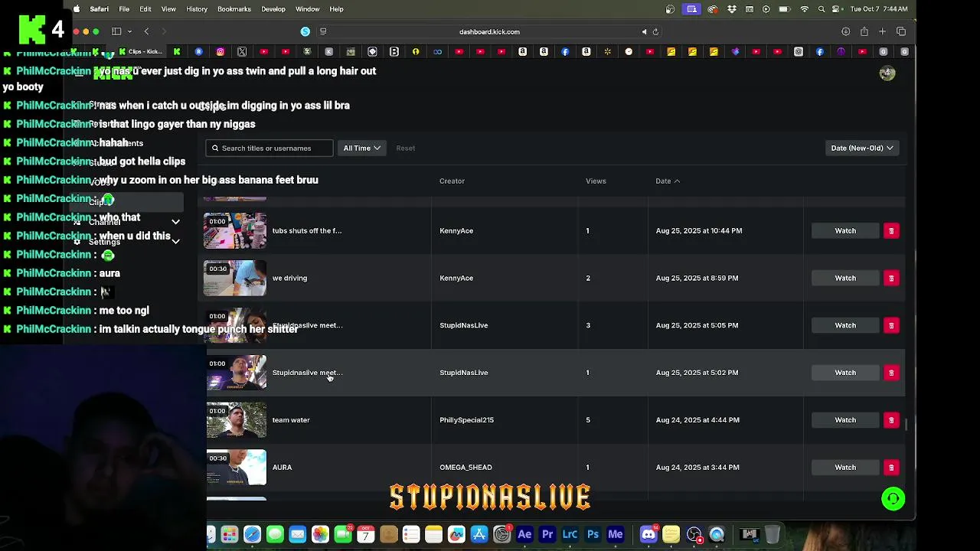Click creator name PhillySpecial215

click(x=466, y=420)
